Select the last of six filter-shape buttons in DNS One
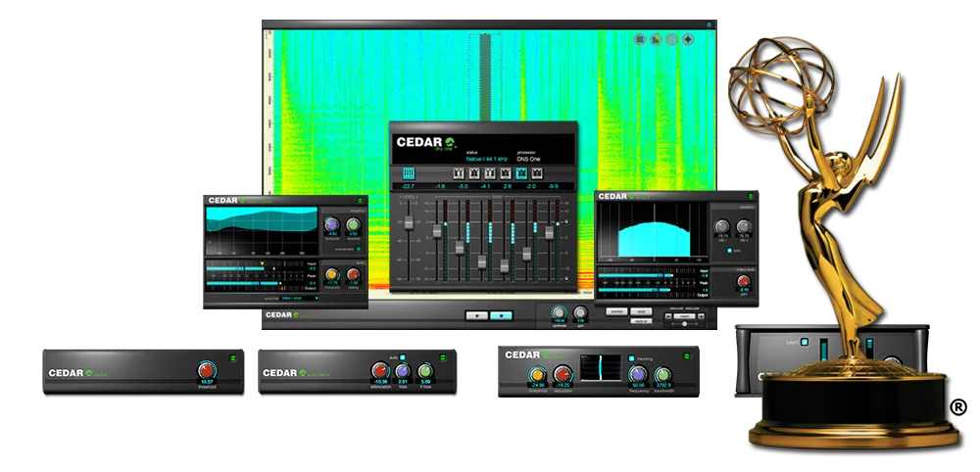The width and height of the screenshot is (980, 472). coord(537,173)
